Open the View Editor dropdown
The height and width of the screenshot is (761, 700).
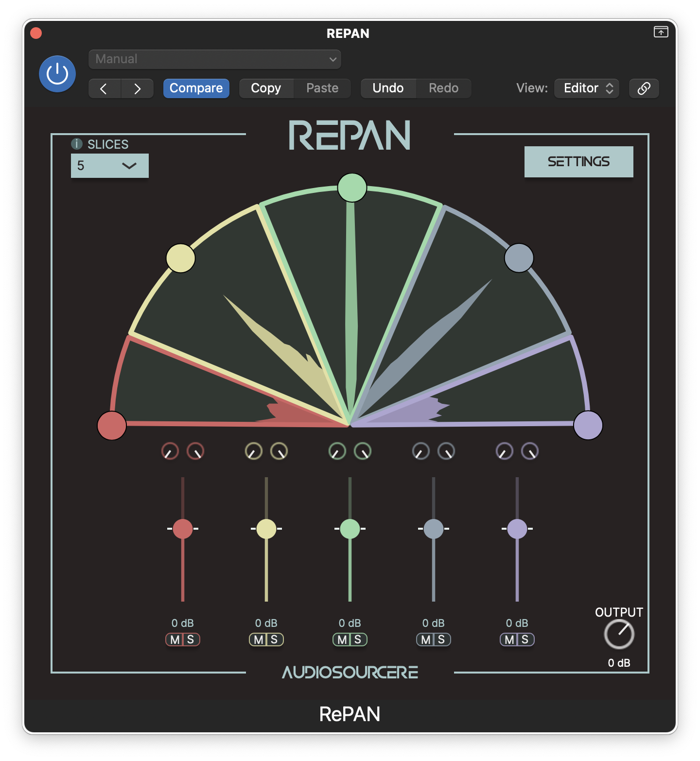pyautogui.click(x=587, y=88)
